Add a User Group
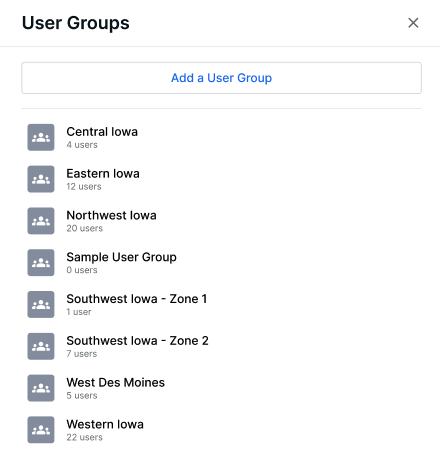 221,78
